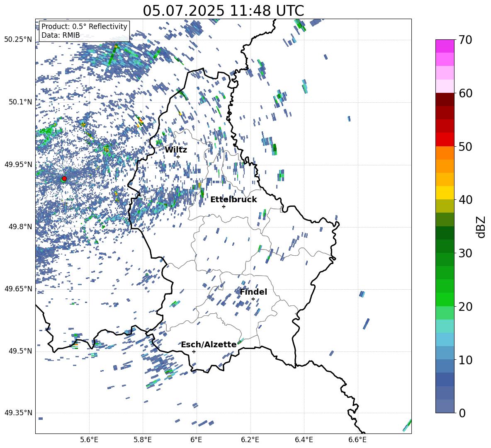The height and width of the screenshot is (448, 491).
Task: Click the 49.35°N latitude label
Action: tap(19, 413)
